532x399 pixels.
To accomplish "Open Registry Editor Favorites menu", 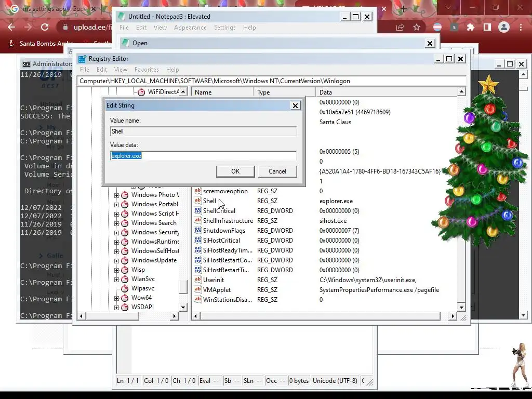I will tap(147, 70).
